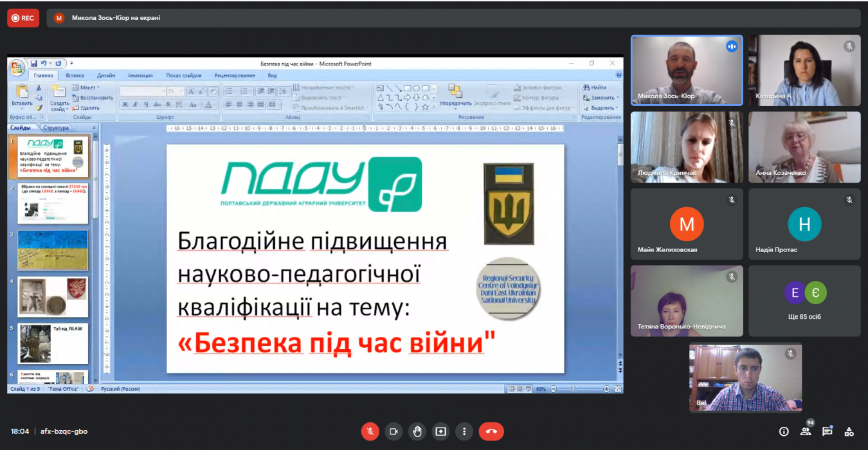This screenshot has height=450, width=868.
Task: Open the Показ слайдов ribbon tab
Action: point(184,75)
